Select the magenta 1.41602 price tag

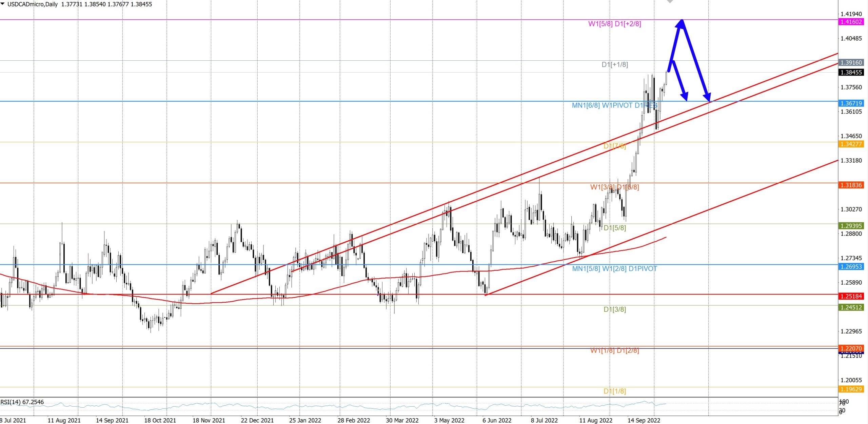coord(851,22)
